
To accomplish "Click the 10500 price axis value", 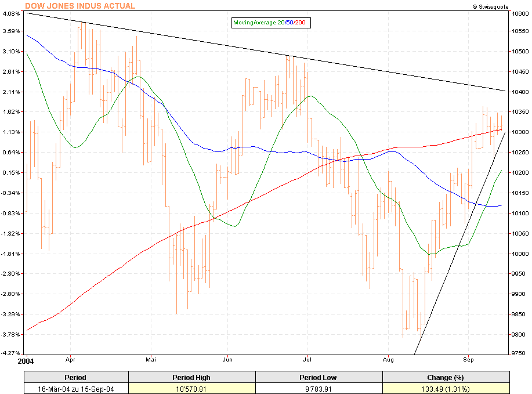I will click(520, 51).
